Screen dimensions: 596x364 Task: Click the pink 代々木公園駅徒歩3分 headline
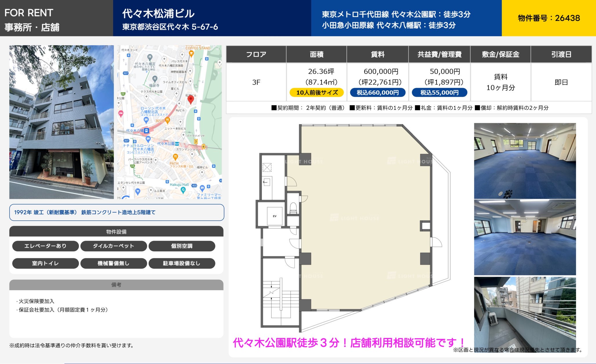point(348,343)
